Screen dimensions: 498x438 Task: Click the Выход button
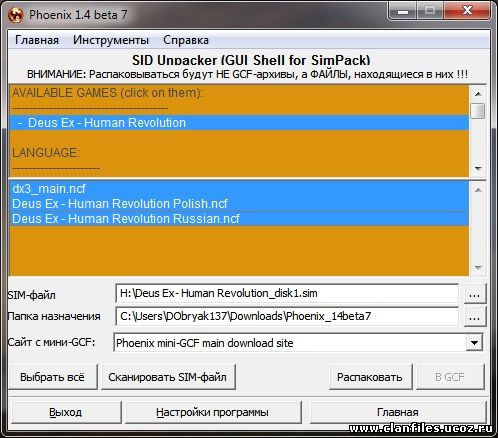click(66, 412)
